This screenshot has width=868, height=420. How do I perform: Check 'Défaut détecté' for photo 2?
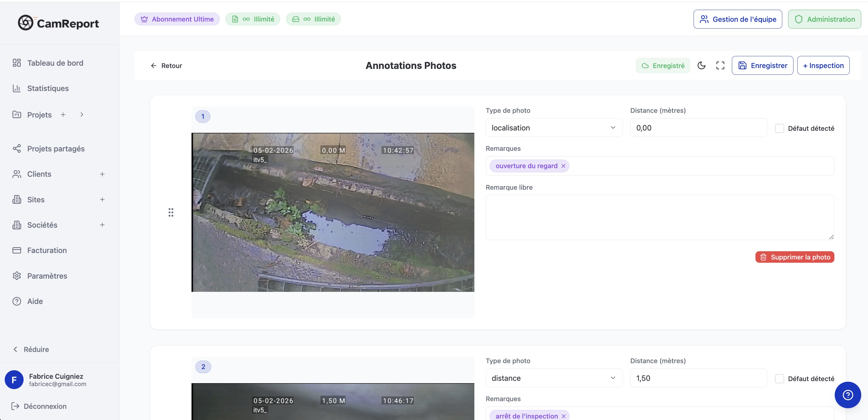(x=779, y=378)
